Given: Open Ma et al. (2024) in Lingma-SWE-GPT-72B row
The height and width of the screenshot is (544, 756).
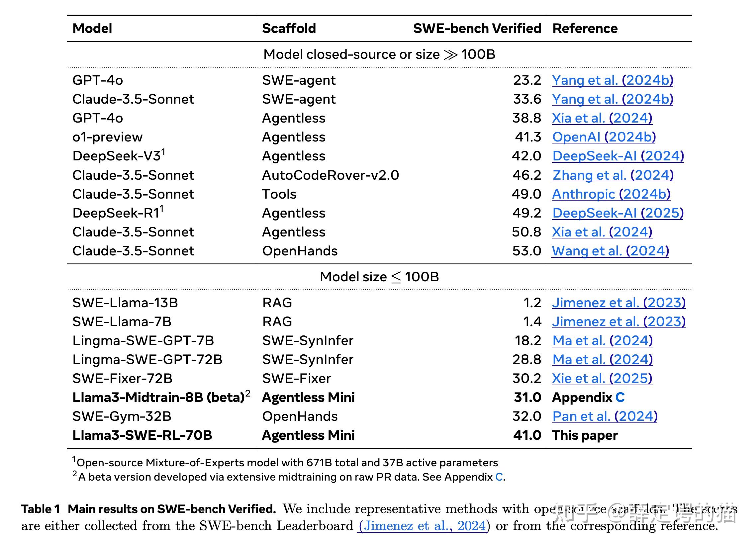Looking at the screenshot, I should click(602, 360).
